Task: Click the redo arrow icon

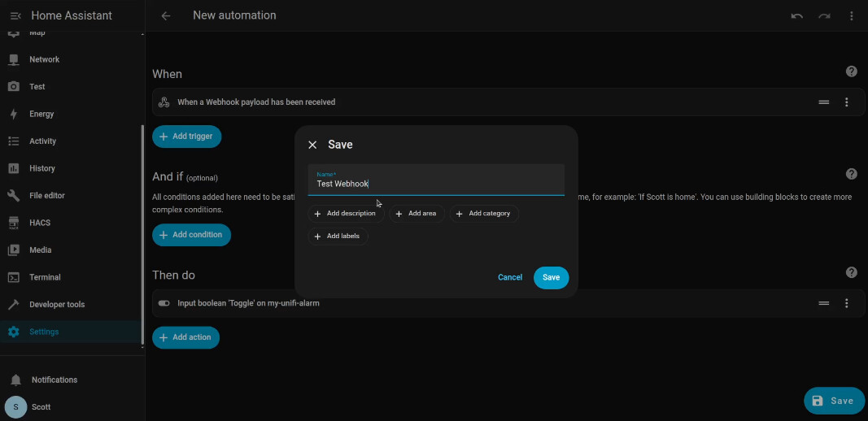Action: pyautogui.click(x=824, y=15)
